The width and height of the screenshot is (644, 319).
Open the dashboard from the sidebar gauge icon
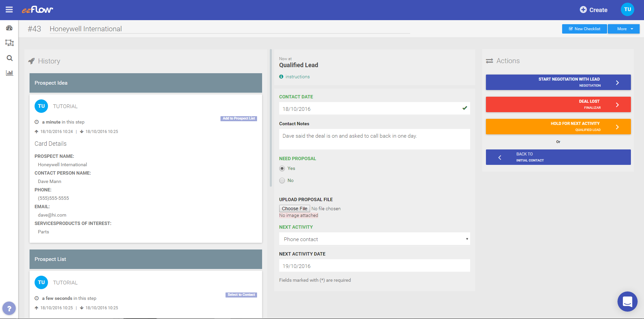9,28
